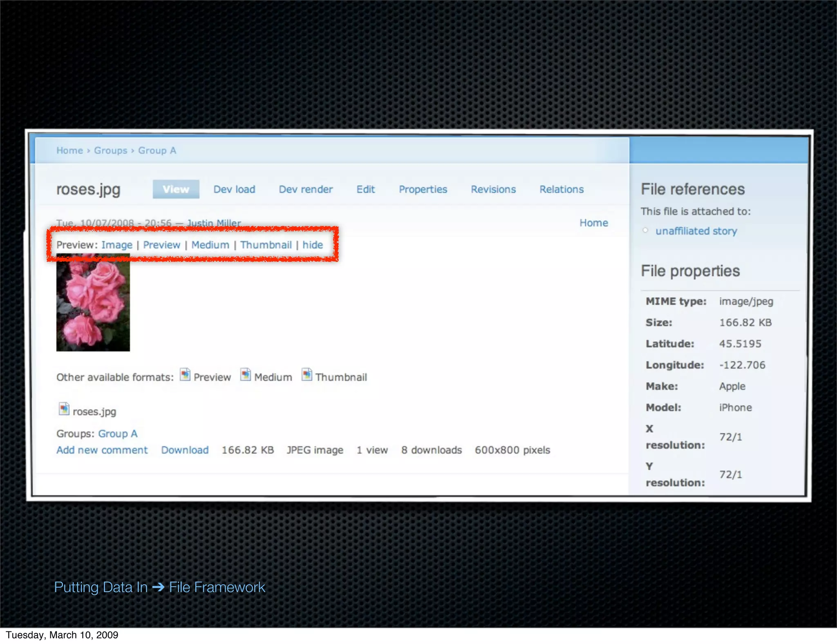Open the Properties tab
This screenshot has height=644, width=837.
coord(423,190)
